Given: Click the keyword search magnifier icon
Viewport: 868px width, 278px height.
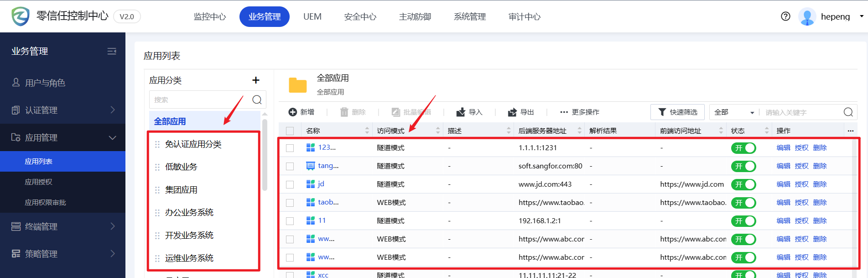Looking at the screenshot, I should pos(848,112).
